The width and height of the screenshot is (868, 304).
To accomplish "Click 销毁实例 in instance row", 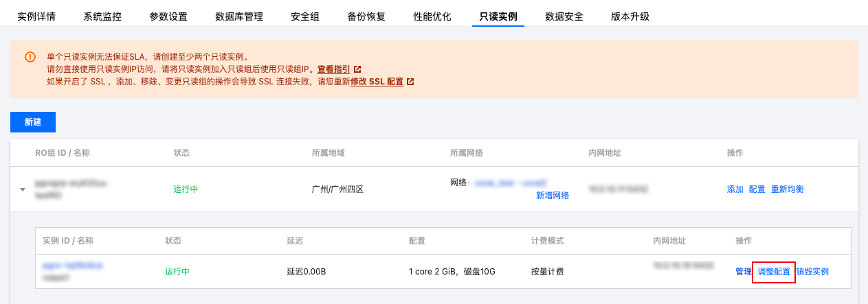I will point(812,272).
